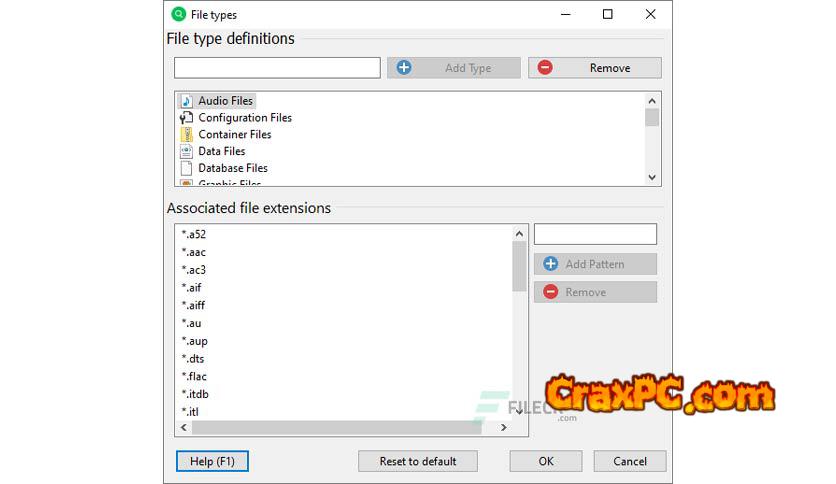Minimize the File types window
Viewport: 836px width, 484px height.
(x=566, y=14)
